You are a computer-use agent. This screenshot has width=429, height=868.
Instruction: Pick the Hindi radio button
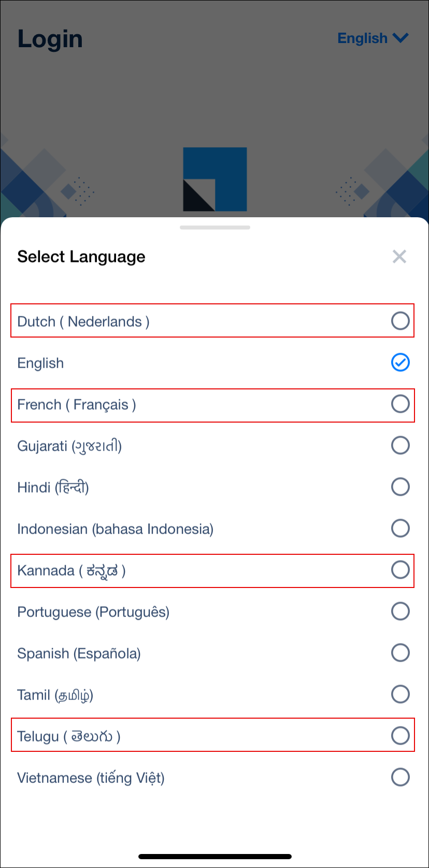click(x=400, y=487)
